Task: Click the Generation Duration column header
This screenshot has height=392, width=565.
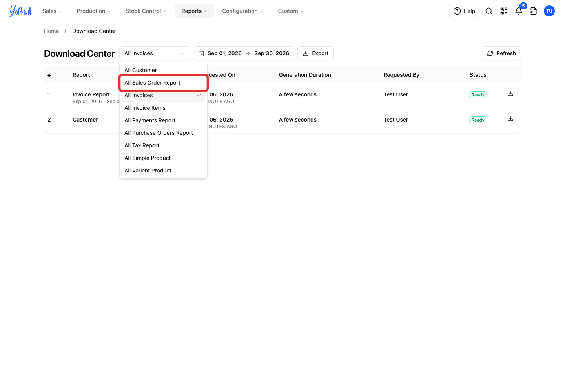Action: pyautogui.click(x=305, y=75)
